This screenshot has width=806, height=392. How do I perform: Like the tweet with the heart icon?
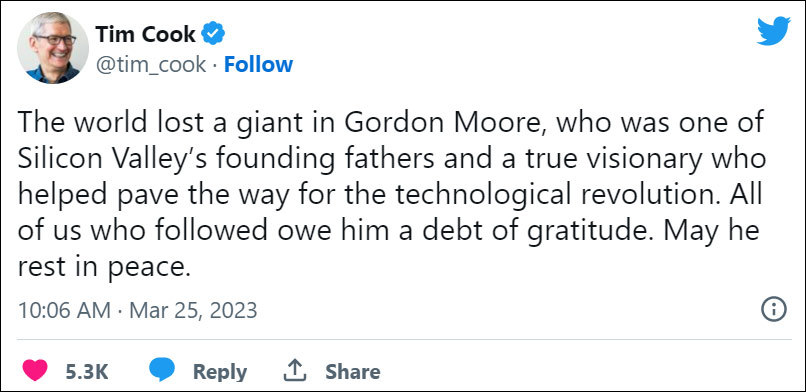(35, 370)
